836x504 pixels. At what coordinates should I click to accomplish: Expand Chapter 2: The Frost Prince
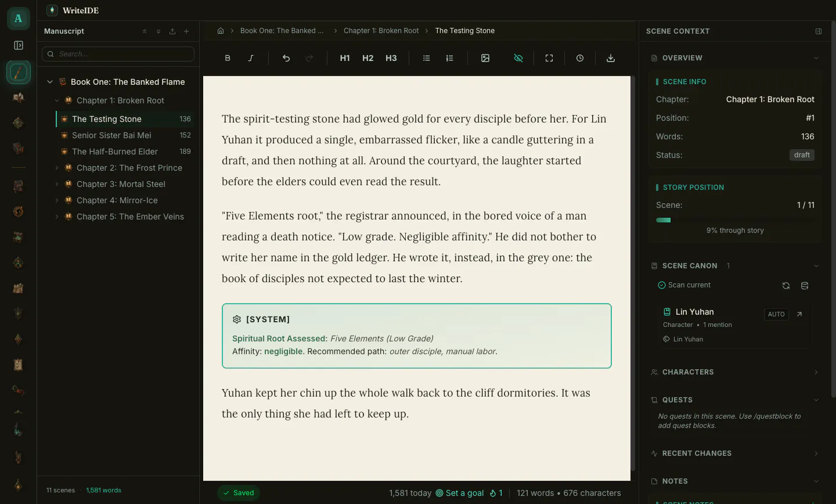point(57,168)
